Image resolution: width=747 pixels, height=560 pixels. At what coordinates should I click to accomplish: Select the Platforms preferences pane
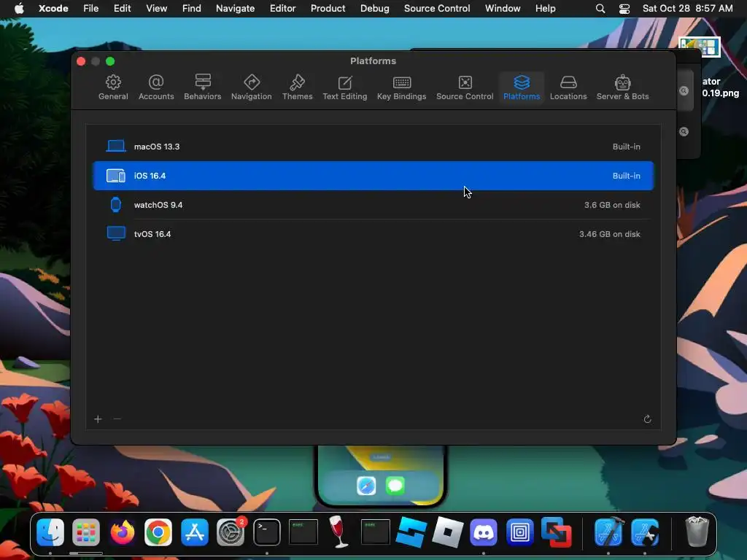pyautogui.click(x=522, y=87)
